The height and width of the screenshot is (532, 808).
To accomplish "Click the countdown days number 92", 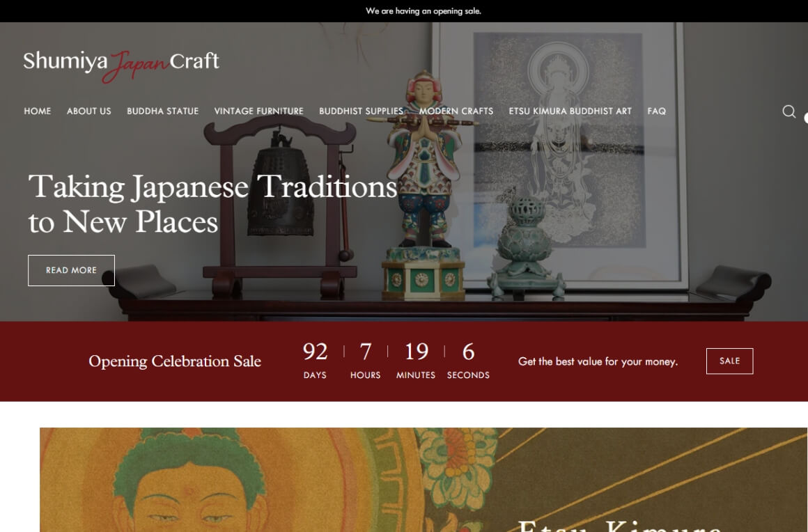I will coord(315,352).
